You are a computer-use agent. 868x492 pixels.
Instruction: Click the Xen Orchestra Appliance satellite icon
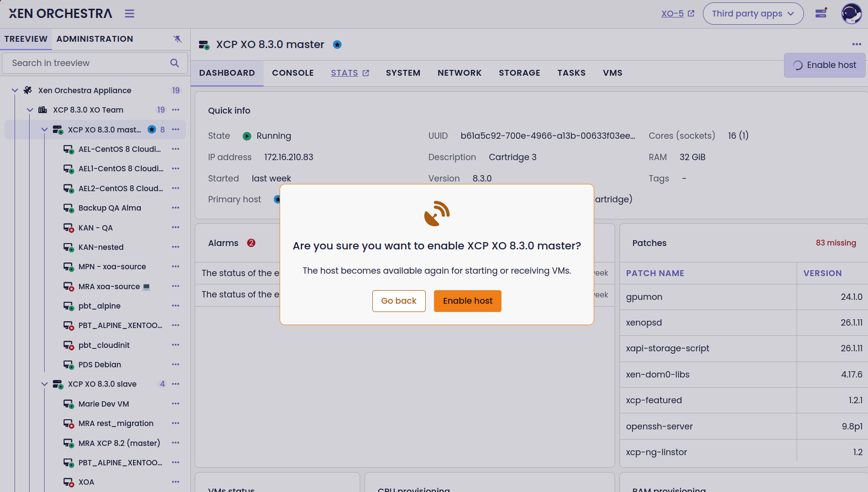tap(28, 90)
